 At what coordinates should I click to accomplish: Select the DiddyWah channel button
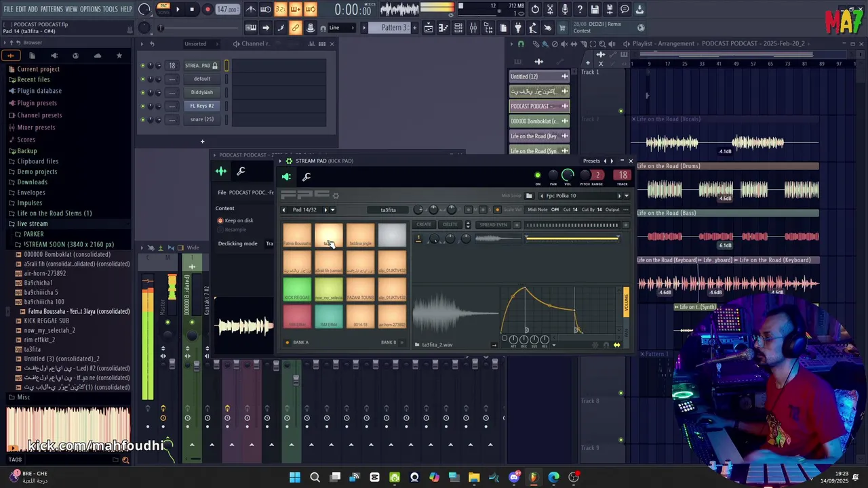201,92
